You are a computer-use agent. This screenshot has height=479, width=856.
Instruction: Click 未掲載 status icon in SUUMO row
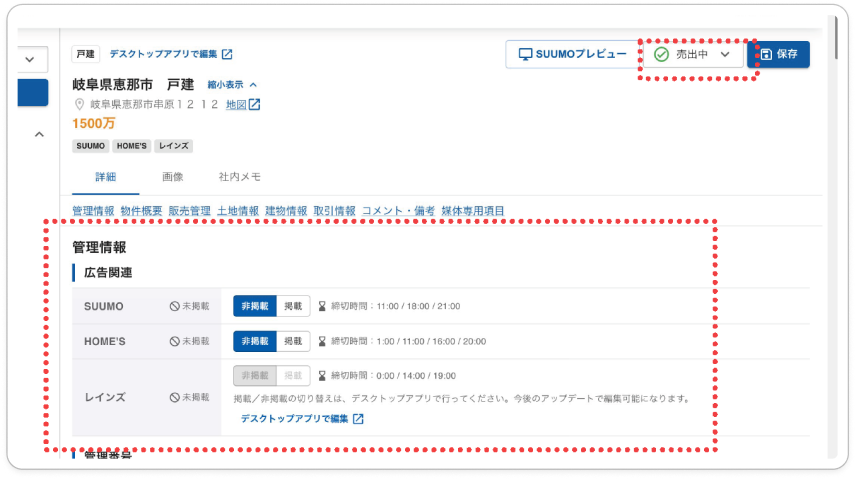click(x=174, y=306)
